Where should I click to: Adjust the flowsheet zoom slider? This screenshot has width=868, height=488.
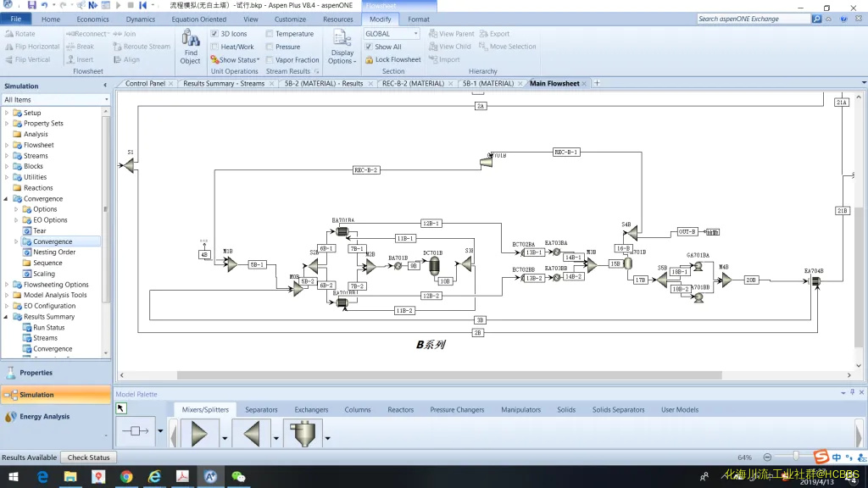click(x=795, y=457)
